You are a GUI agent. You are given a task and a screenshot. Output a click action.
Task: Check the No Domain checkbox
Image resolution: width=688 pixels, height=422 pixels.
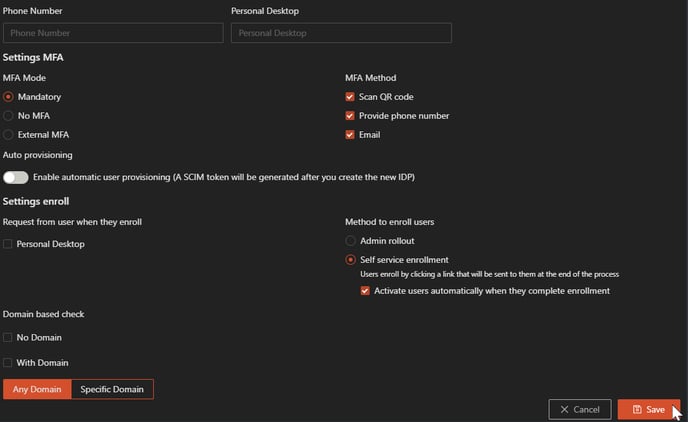click(8, 338)
